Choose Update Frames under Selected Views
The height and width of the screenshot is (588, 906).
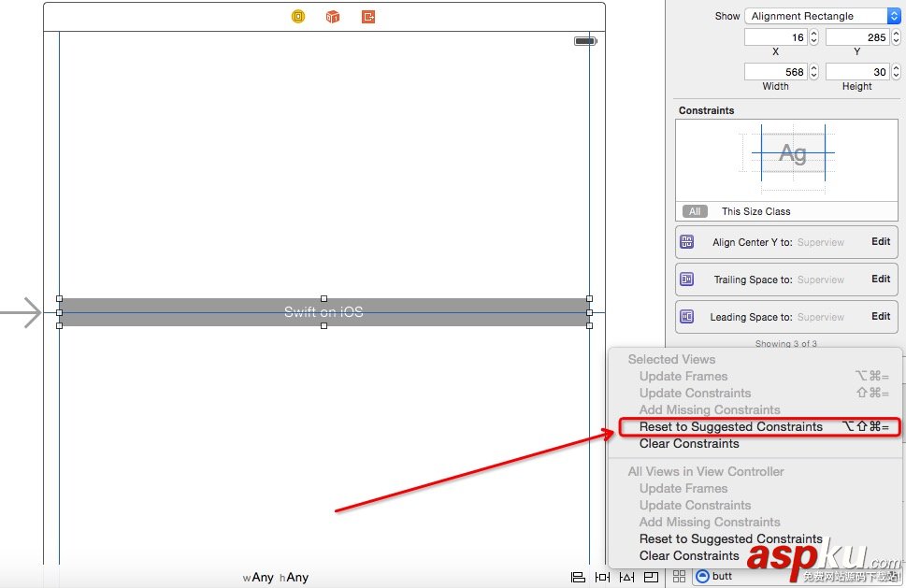click(x=757, y=376)
